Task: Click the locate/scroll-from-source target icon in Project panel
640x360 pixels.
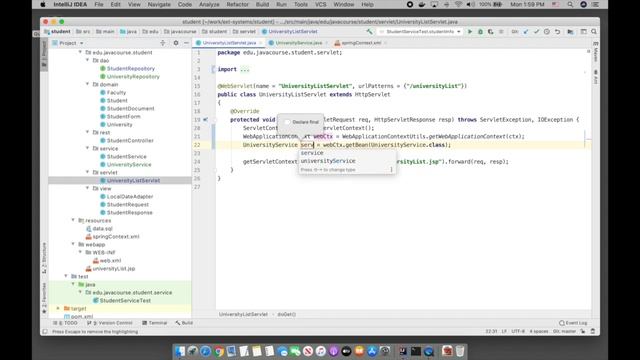Action: (163, 43)
